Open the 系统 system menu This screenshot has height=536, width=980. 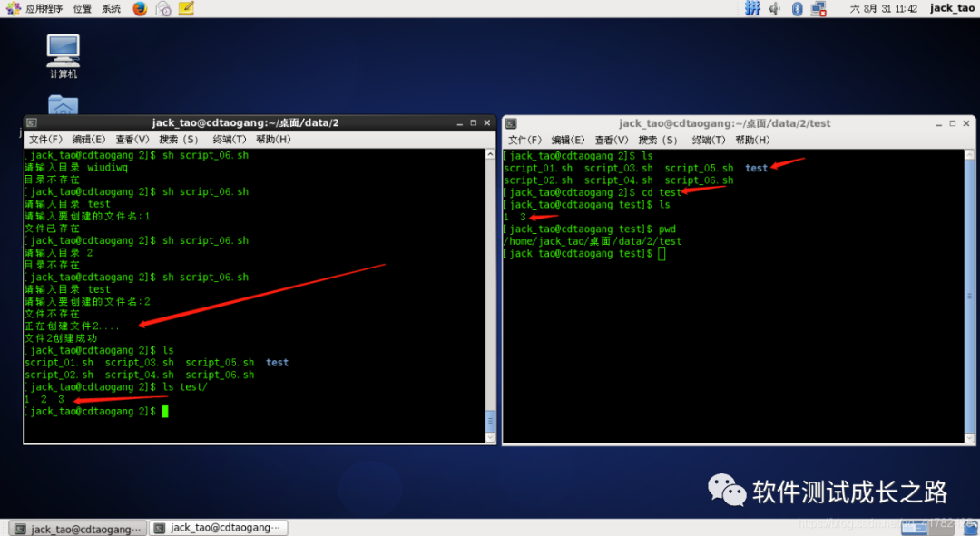112,9
